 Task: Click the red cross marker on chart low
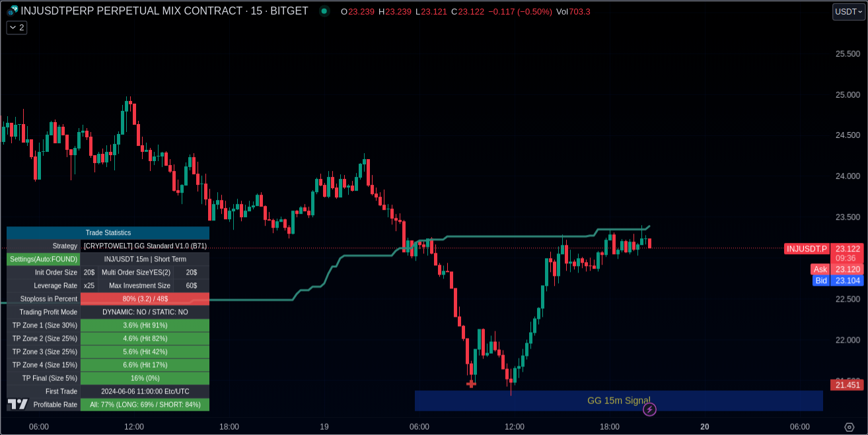(x=471, y=384)
